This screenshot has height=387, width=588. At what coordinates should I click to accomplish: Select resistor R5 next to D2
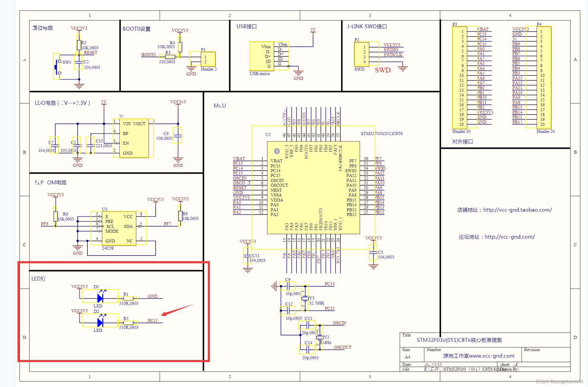(128, 323)
